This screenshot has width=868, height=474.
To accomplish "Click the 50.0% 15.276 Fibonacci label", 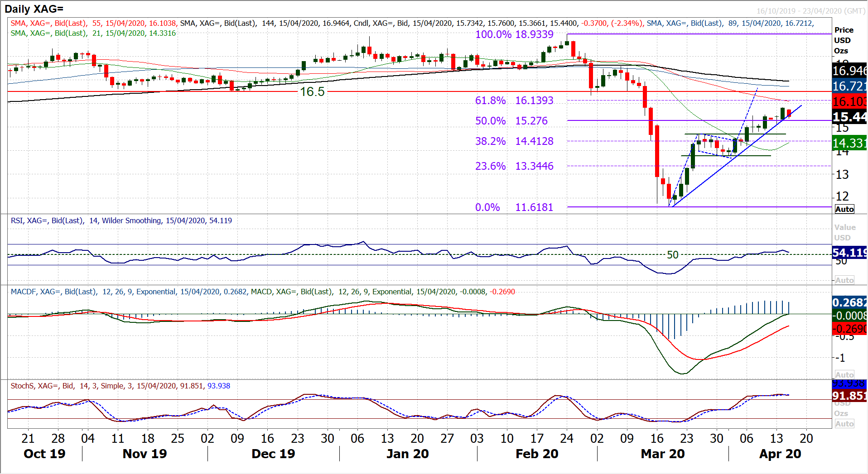I will pos(511,121).
